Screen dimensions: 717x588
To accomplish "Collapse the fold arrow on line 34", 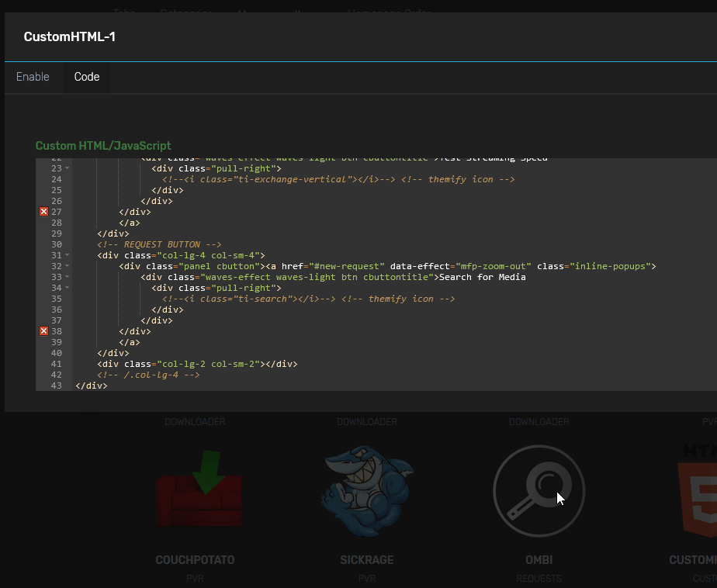I will coord(68,288).
